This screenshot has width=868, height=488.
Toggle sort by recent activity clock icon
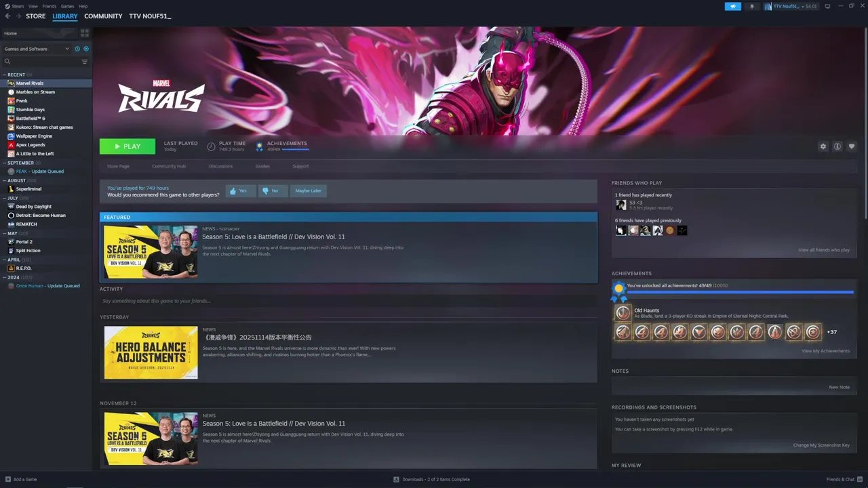(x=77, y=49)
